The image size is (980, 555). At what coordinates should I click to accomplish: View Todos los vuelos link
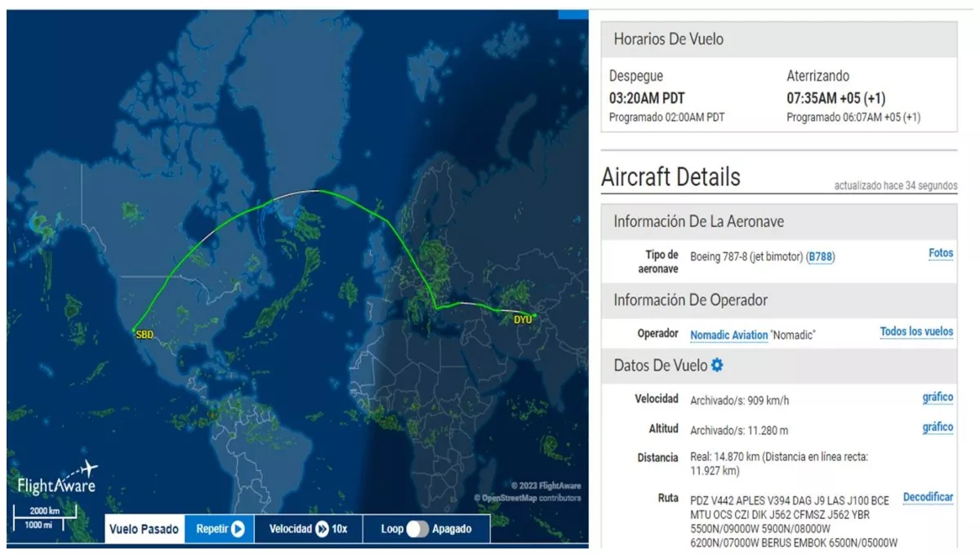pos(916,331)
